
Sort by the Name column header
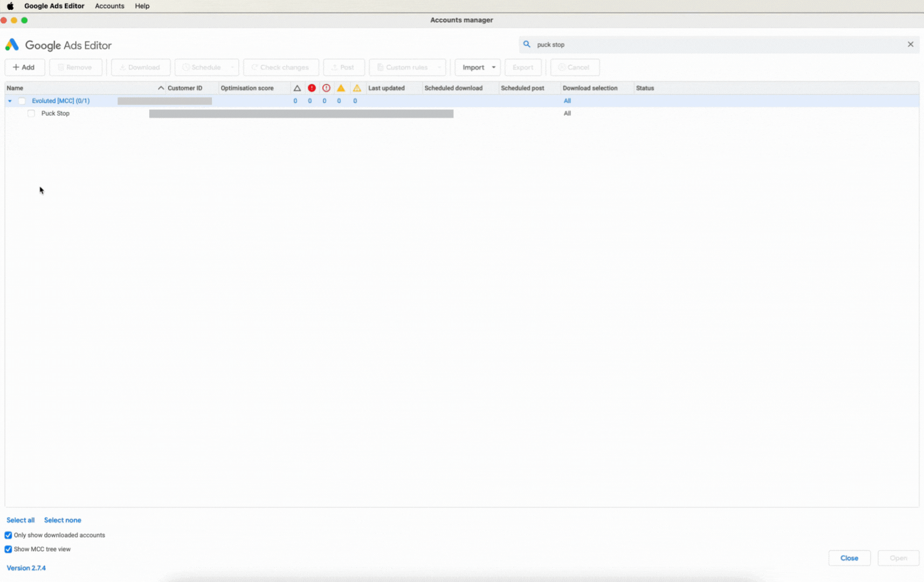(15, 88)
